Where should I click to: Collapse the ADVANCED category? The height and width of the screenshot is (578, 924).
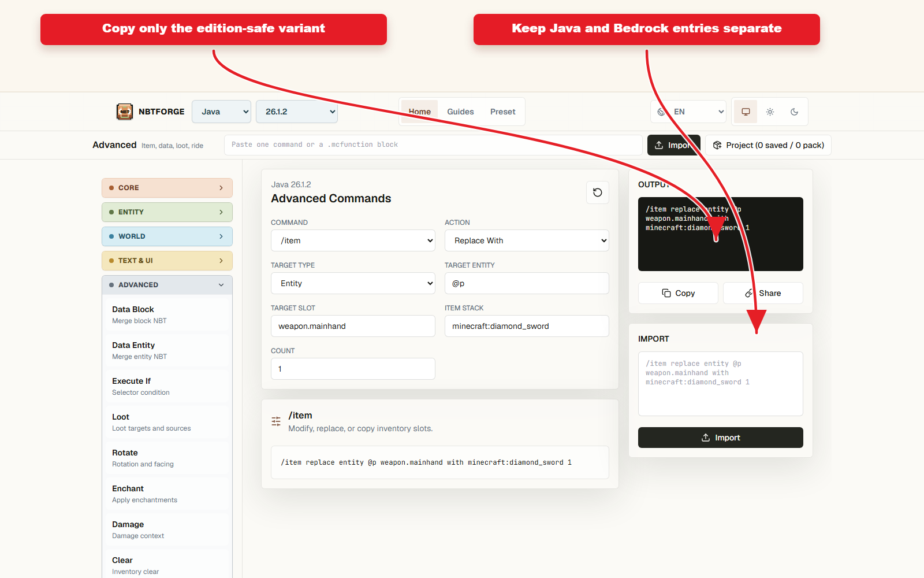click(x=167, y=285)
